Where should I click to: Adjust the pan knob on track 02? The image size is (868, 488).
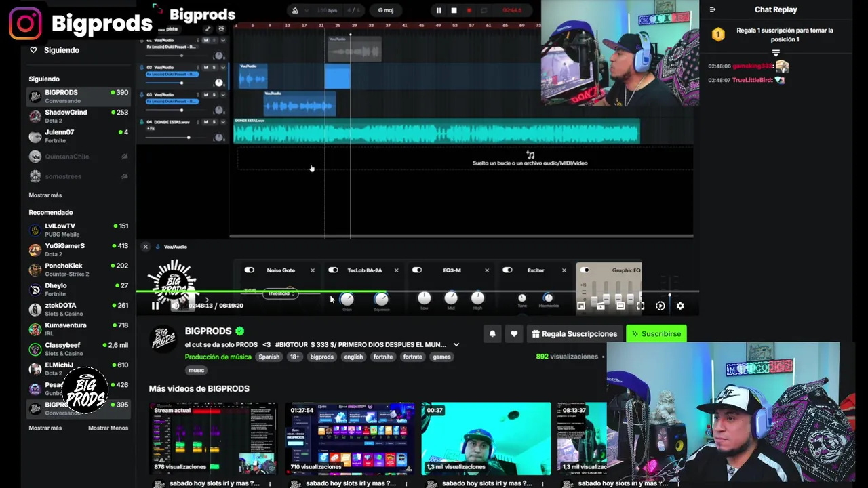click(218, 83)
